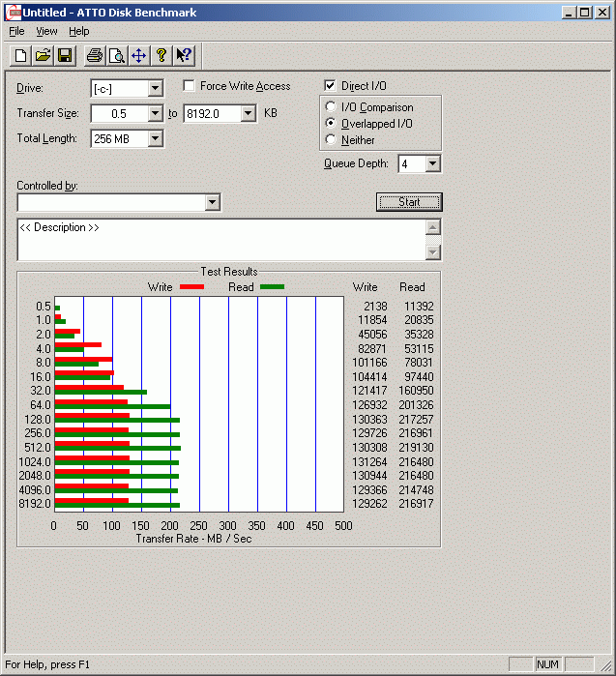Open the File menu

click(16, 32)
